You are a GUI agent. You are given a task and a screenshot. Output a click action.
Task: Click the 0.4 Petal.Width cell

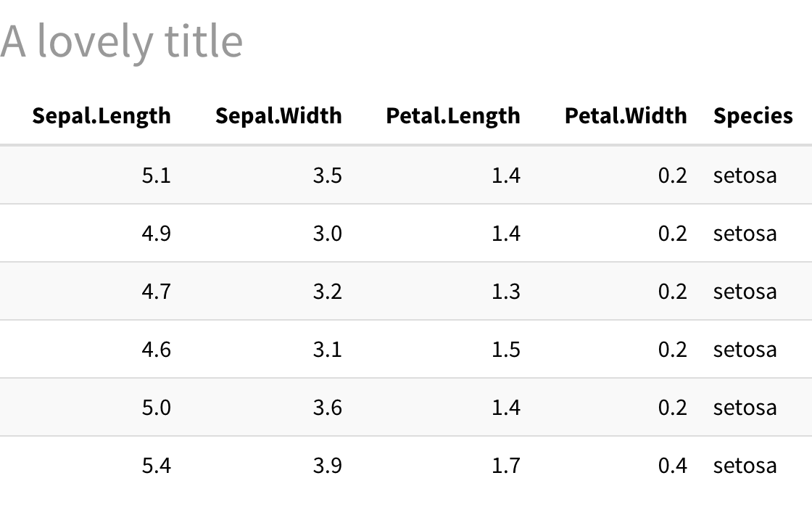(672, 466)
